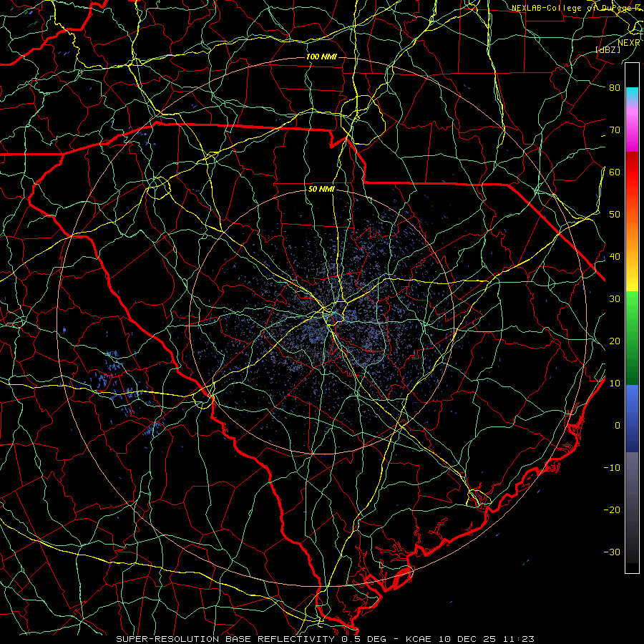
Task: Click the 30 value on the dBZ scale
Action: [x=615, y=298]
